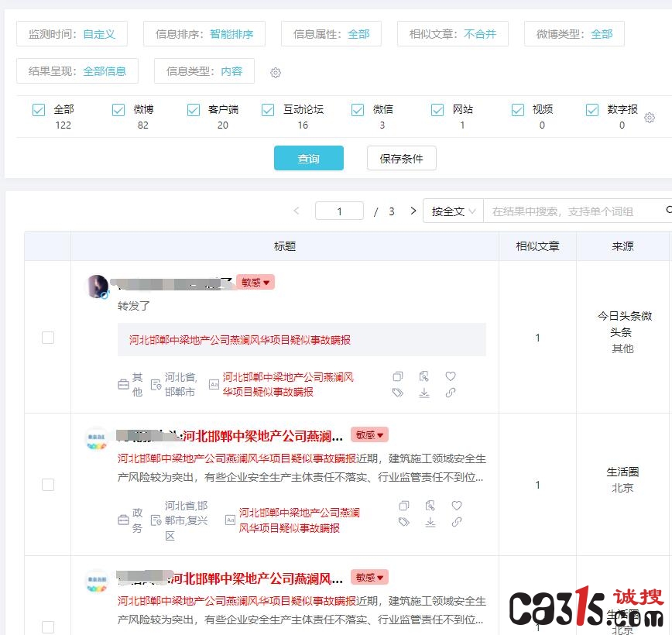Toggle the 网站 source checkbox
Viewport: 672px width, 635px height.
437,110
